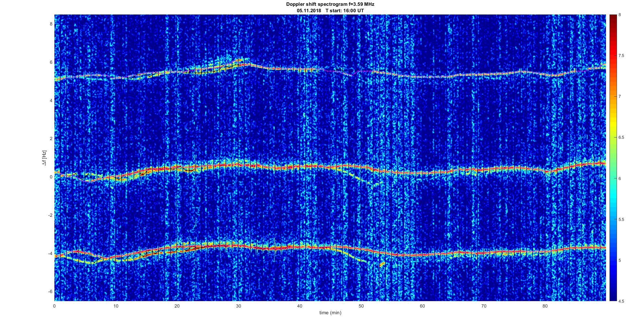Click the x-axis label 'time (min)'
The width and height of the screenshot is (644, 323).
pyautogui.click(x=330, y=313)
